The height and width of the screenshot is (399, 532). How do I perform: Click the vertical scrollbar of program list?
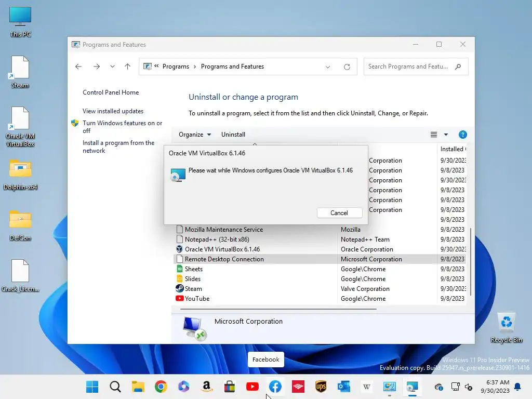(471, 261)
